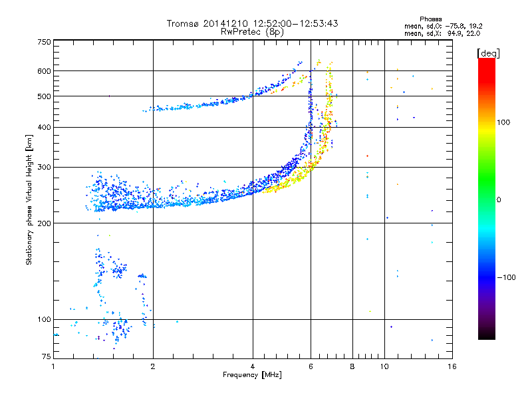Click the '16' frequency tick label
The width and height of the screenshot is (532, 399).
[x=452, y=366]
